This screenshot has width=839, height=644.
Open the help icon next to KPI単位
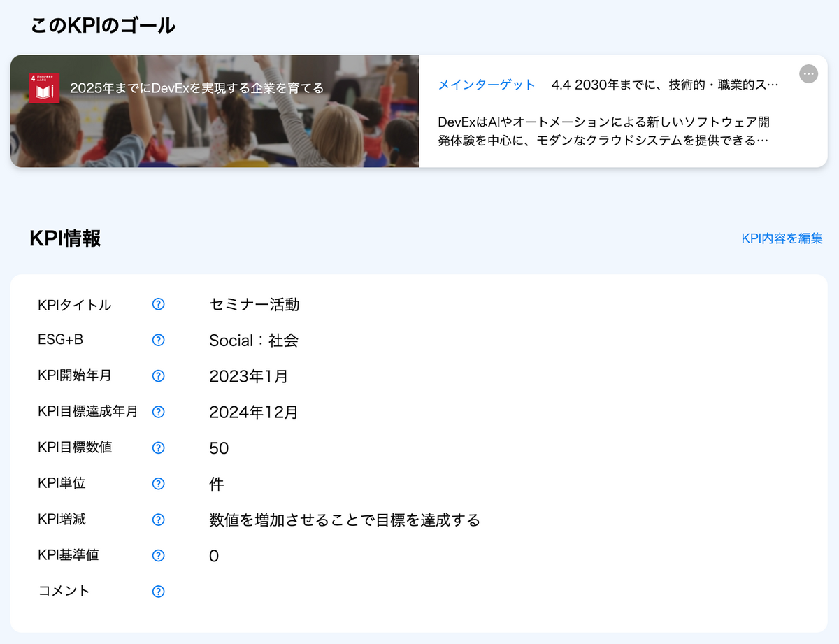point(159,484)
